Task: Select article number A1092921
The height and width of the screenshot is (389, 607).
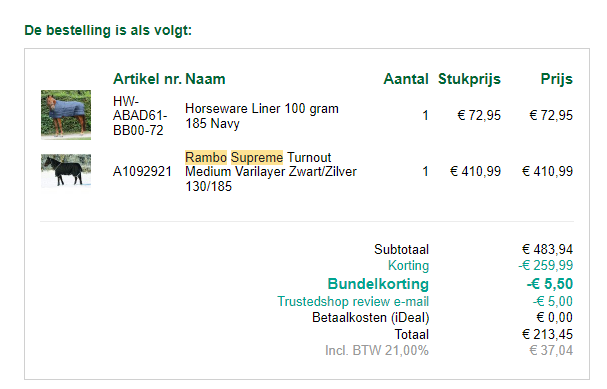Action: coord(142,171)
